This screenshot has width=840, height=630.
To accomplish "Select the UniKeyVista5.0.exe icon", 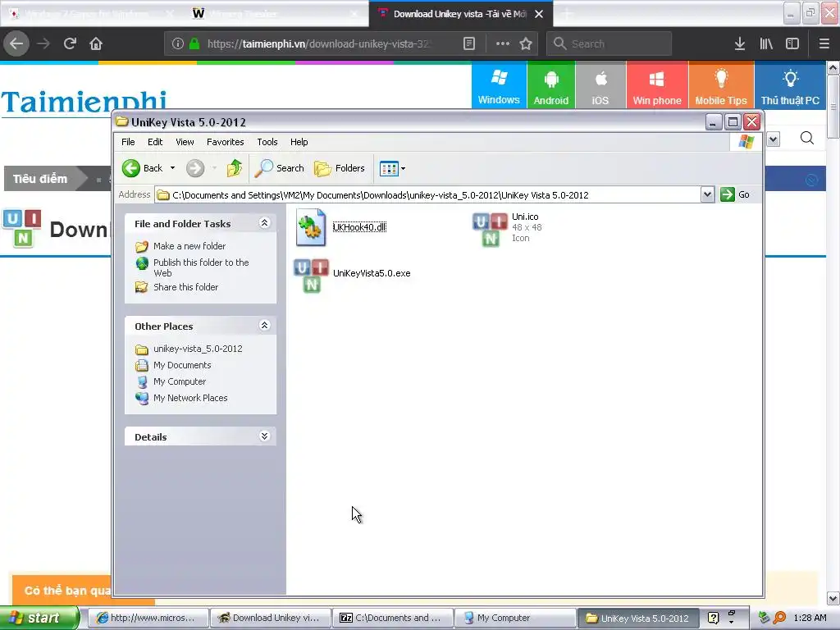I will click(311, 276).
